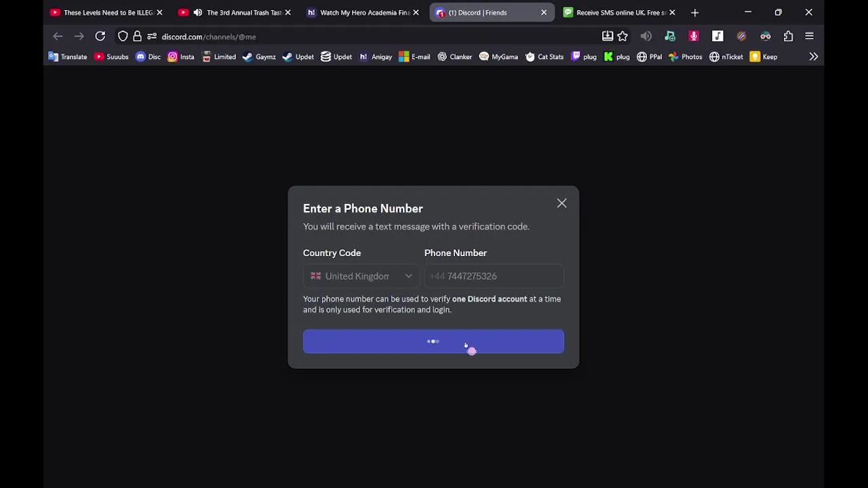The height and width of the screenshot is (488, 868).
Task: Open the pink microphone extension
Action: click(x=694, y=37)
